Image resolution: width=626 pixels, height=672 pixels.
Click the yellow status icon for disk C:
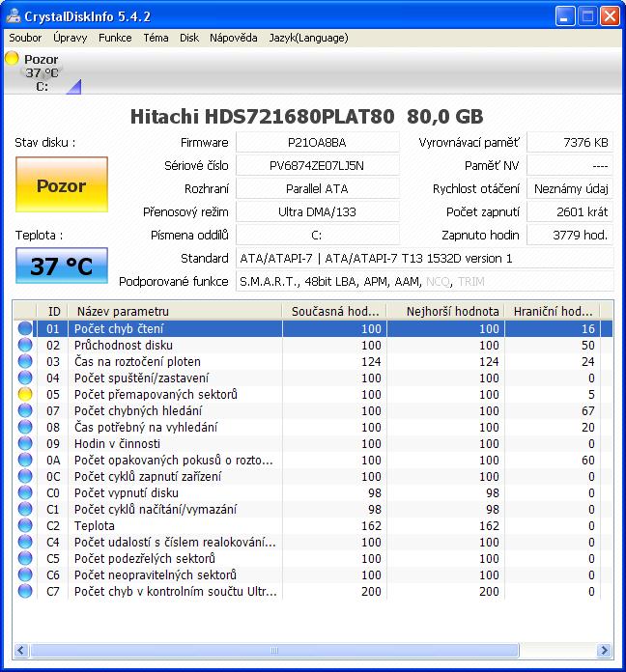tap(13, 59)
